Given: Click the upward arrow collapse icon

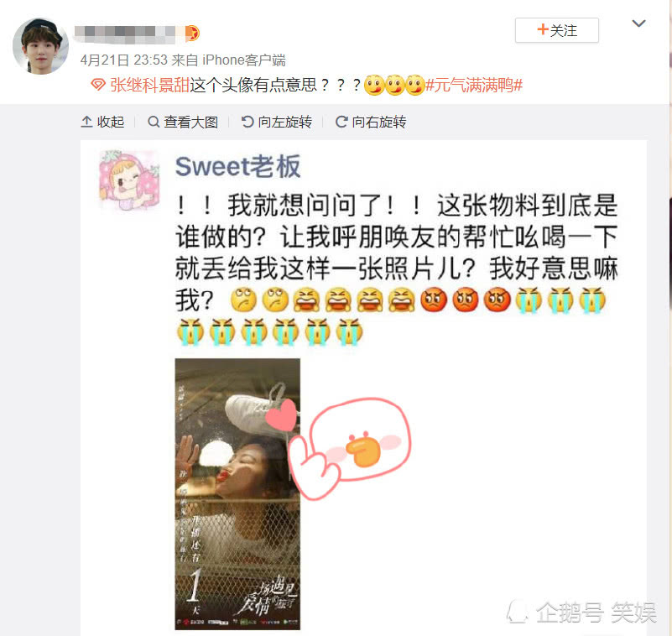Looking at the screenshot, I should 86,123.
